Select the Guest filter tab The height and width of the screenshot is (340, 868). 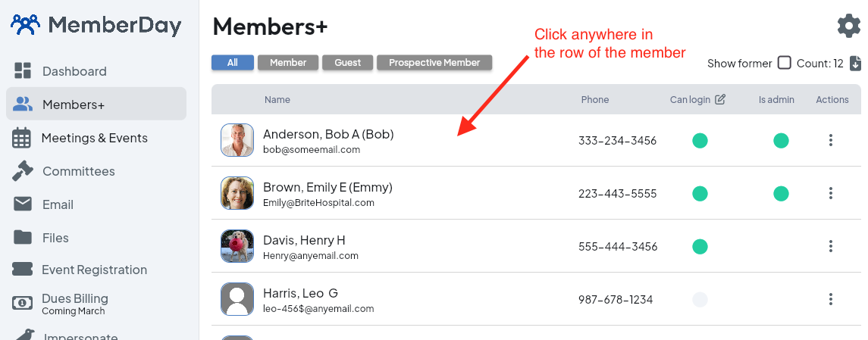click(348, 63)
